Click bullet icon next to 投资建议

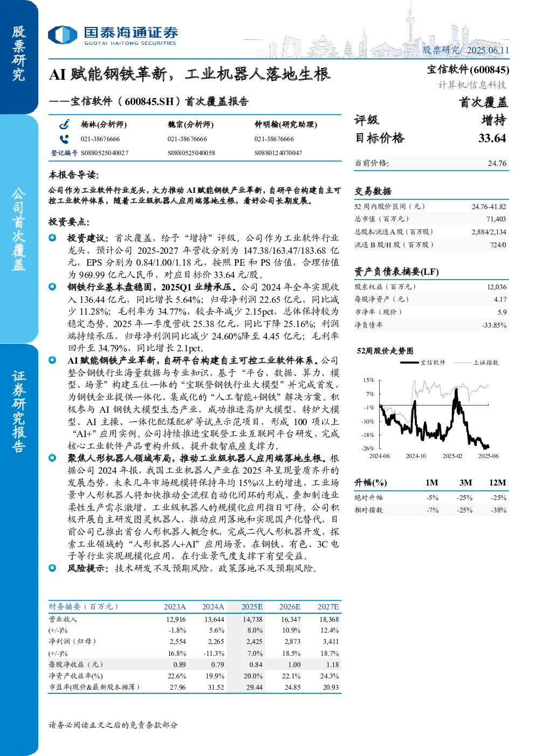52,238
